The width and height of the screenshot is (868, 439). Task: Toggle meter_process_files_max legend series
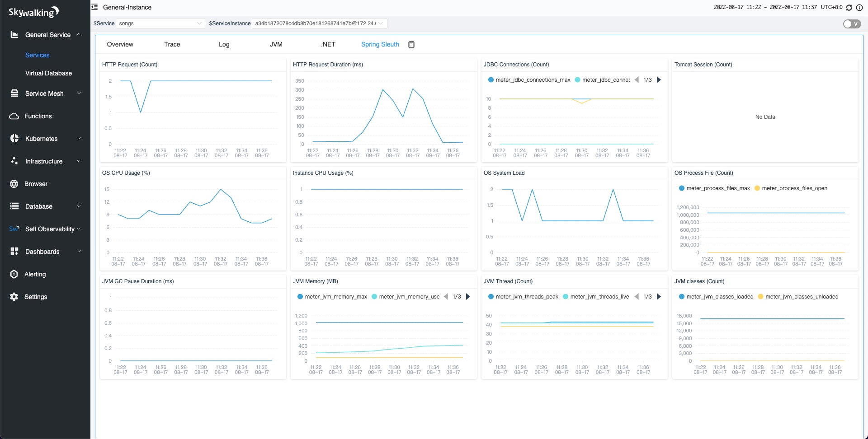[714, 188]
